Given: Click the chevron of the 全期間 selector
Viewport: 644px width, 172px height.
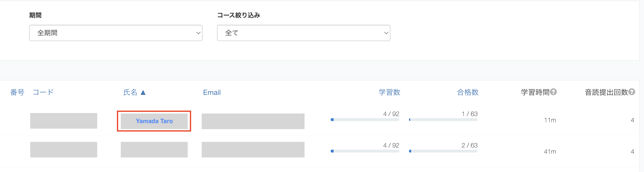Looking at the screenshot, I should [x=198, y=33].
